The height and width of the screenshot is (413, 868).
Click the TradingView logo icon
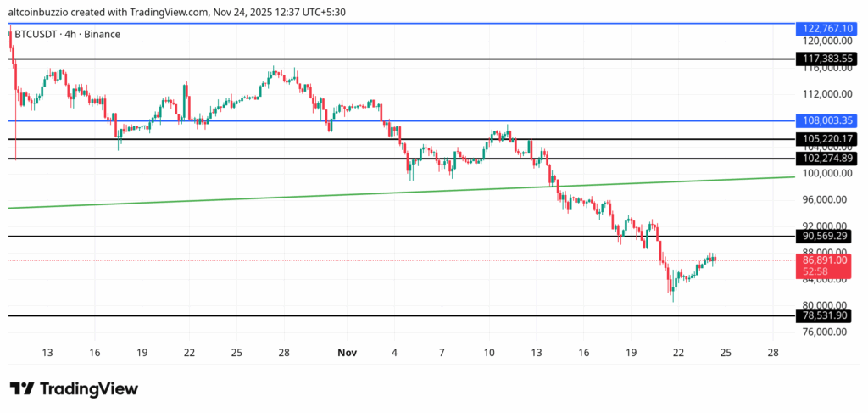coord(22,388)
